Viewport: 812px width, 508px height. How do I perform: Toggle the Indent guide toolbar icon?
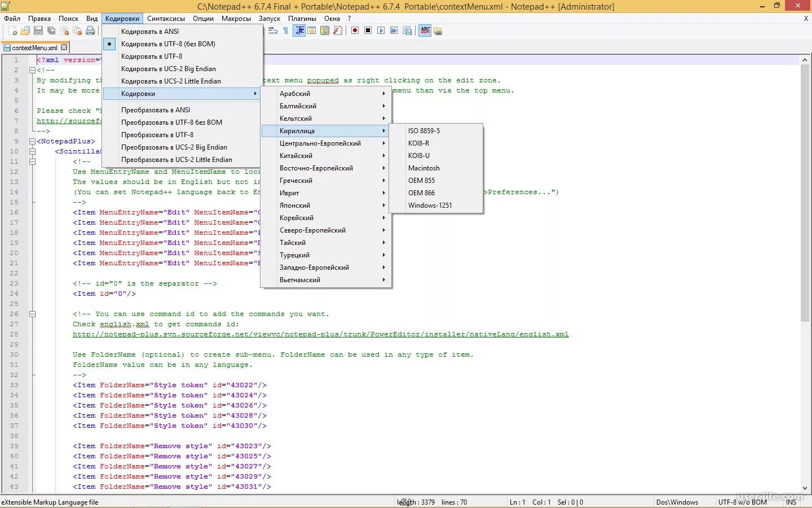pos(299,30)
